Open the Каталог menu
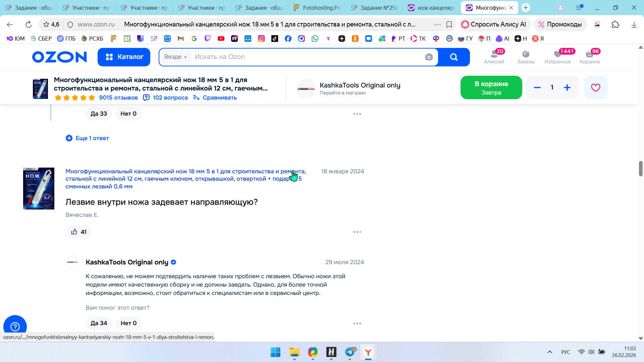 click(124, 57)
